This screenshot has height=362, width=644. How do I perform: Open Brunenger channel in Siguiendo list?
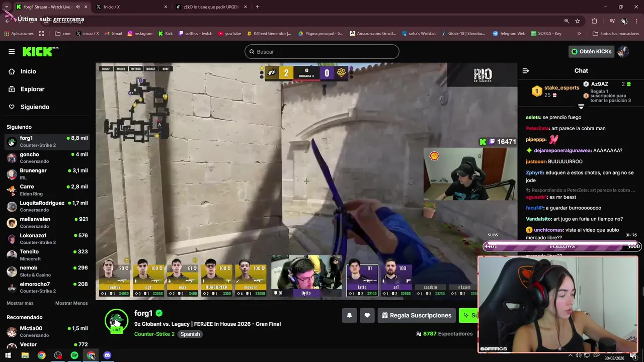(x=48, y=174)
